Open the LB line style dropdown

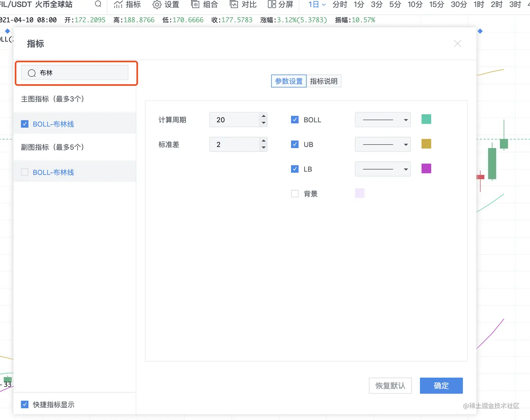382,169
